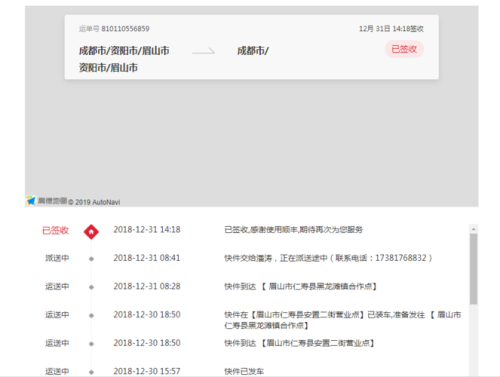
Task: Click the signed message 已签收,感谢使用顺丰
Action: 293,229
